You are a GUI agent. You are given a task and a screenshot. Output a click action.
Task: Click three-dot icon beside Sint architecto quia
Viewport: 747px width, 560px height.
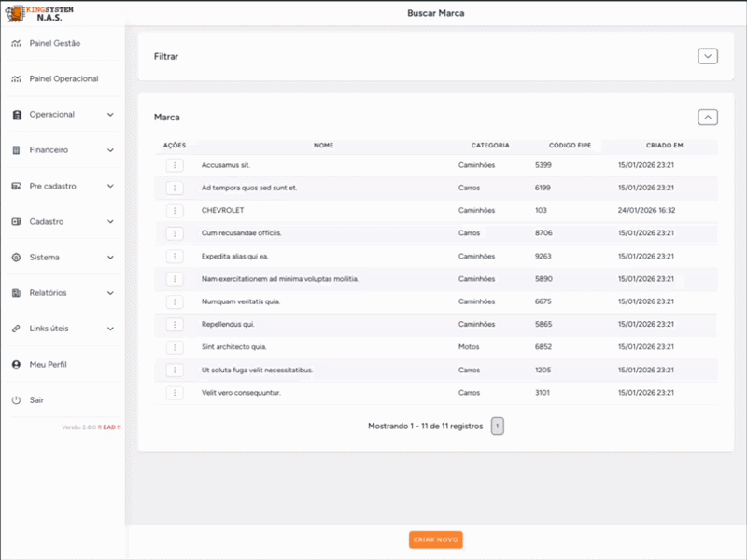pyautogui.click(x=175, y=347)
